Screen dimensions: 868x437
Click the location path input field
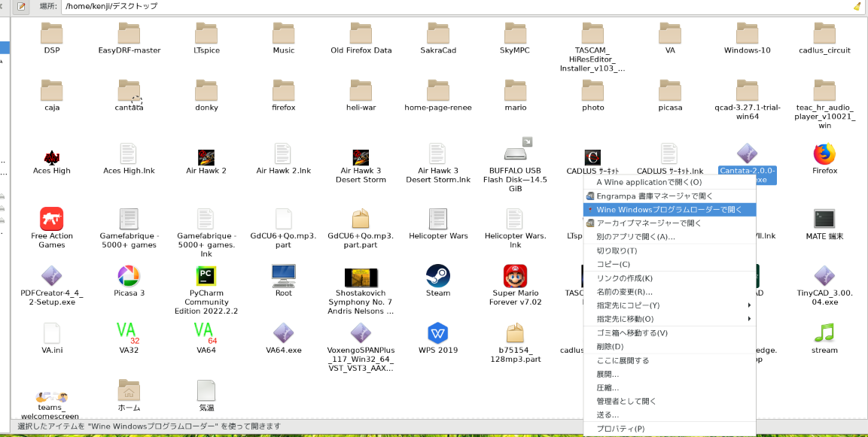452,7
